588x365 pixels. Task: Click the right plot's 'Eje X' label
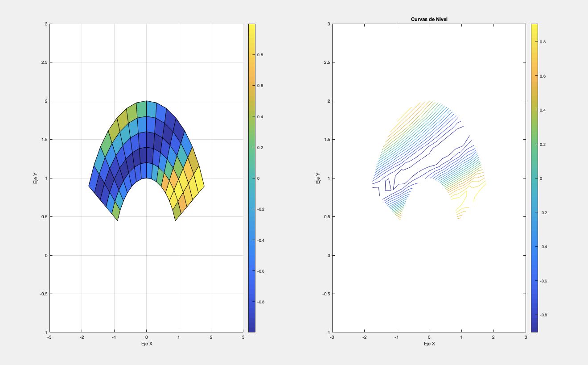click(x=428, y=344)
